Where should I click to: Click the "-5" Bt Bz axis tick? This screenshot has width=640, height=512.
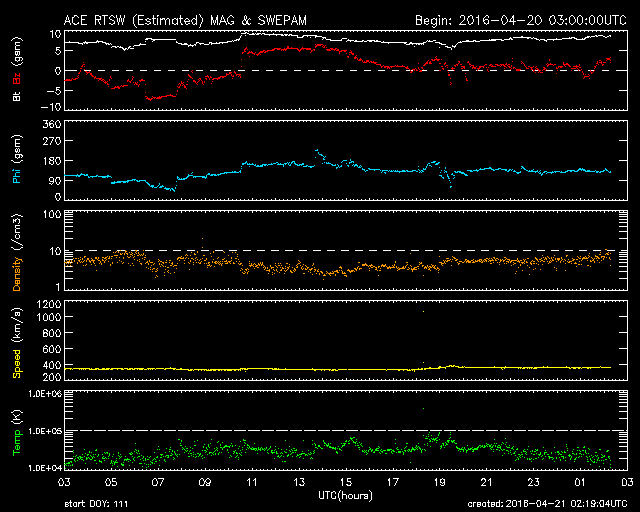[54, 90]
